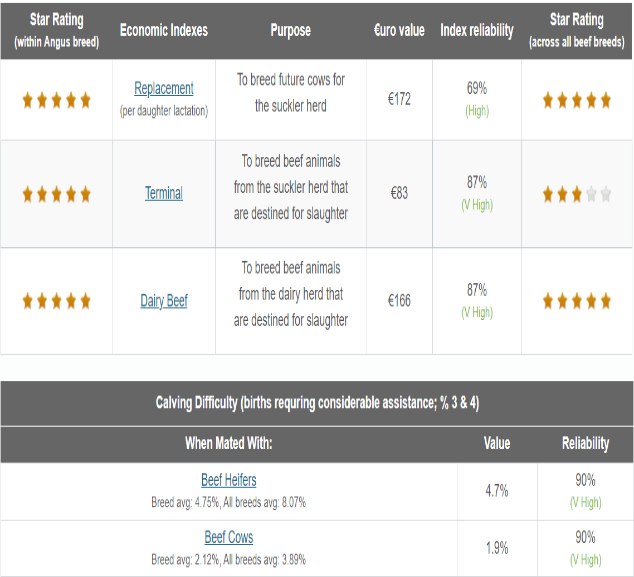Click Terminal within-Angus star rating

57,194
